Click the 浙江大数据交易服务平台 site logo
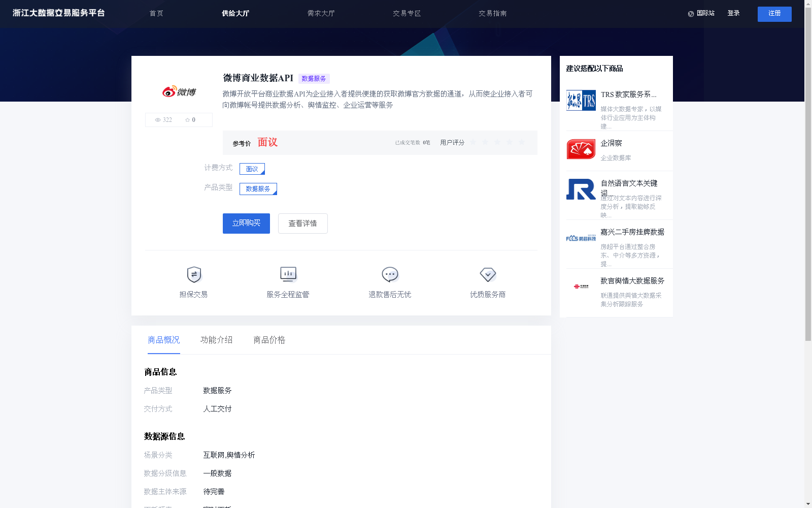 59,13
